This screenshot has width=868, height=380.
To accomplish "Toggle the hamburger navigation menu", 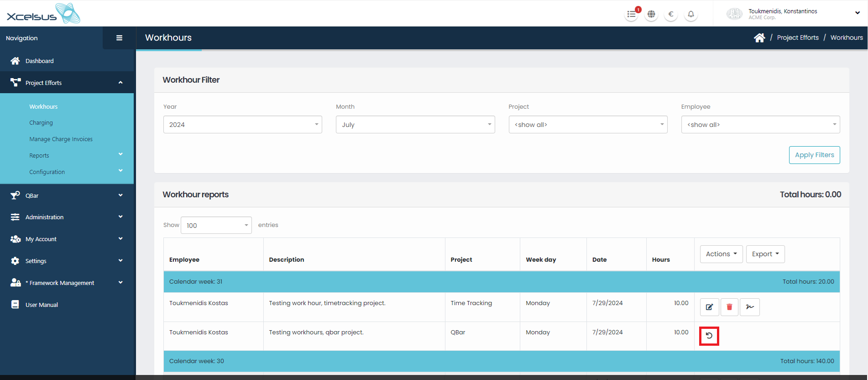I will coord(119,38).
